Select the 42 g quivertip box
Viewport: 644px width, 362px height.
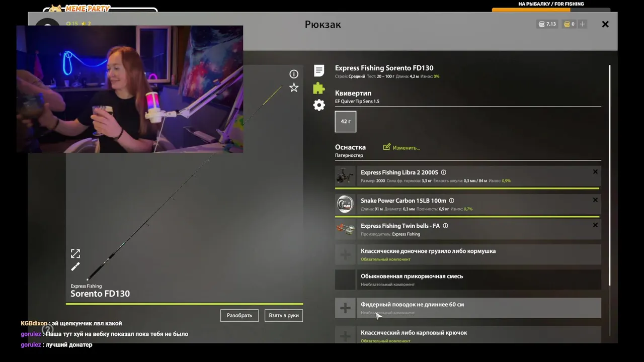pos(346,121)
